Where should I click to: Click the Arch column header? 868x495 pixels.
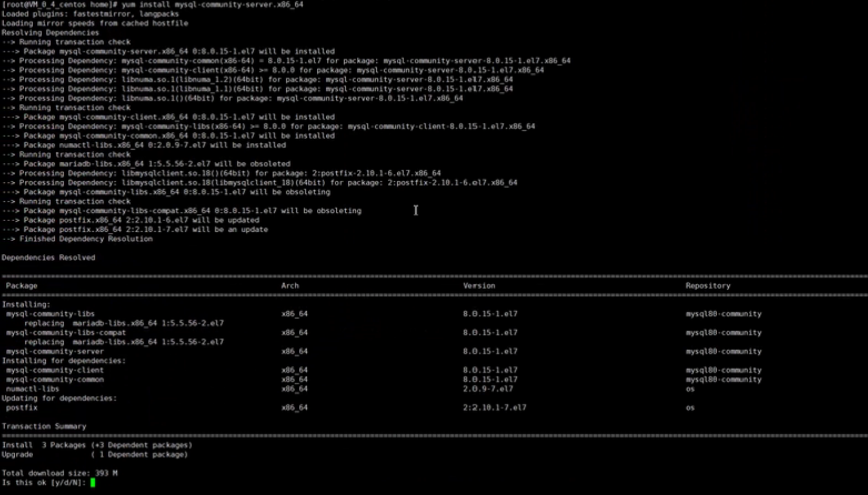point(290,285)
